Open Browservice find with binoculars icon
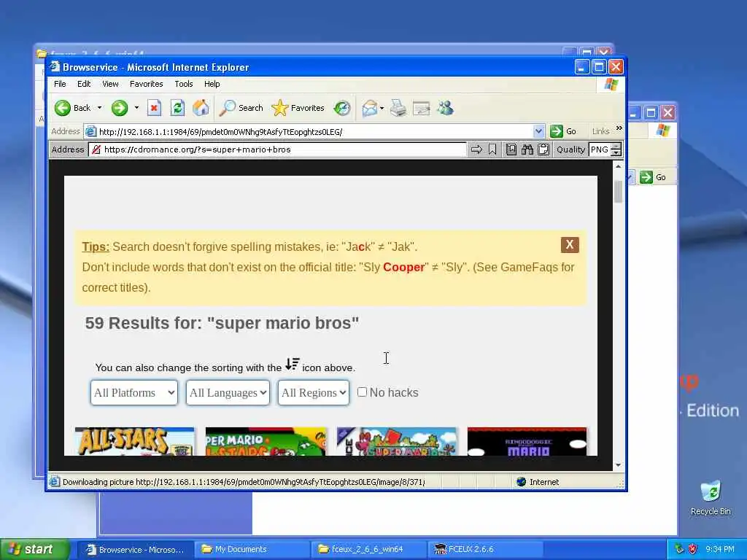The width and height of the screenshot is (747, 560). 527,149
